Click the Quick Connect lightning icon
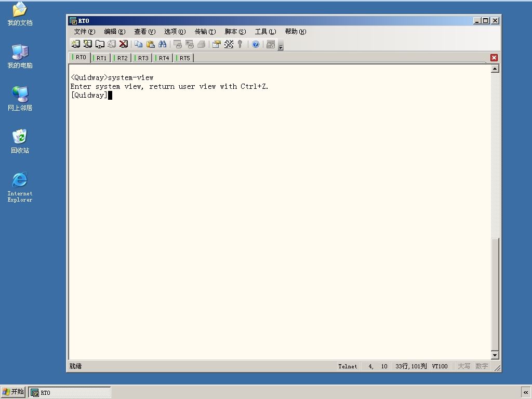 click(87, 44)
